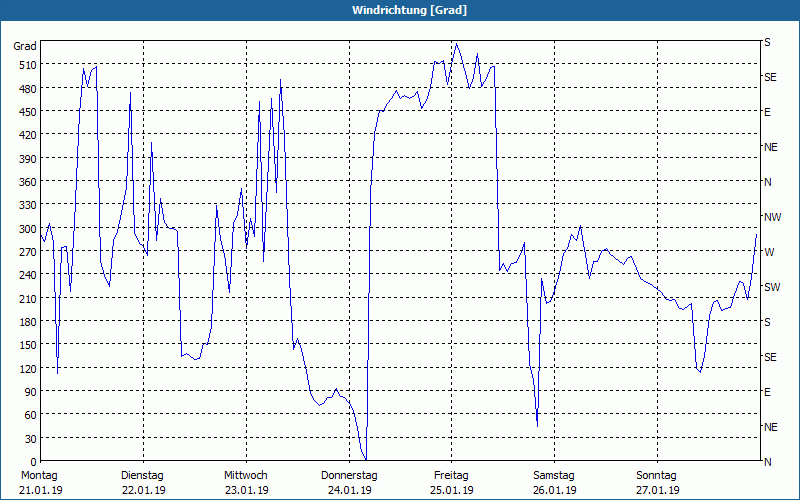Click the Dienstag day label

[x=142, y=476]
